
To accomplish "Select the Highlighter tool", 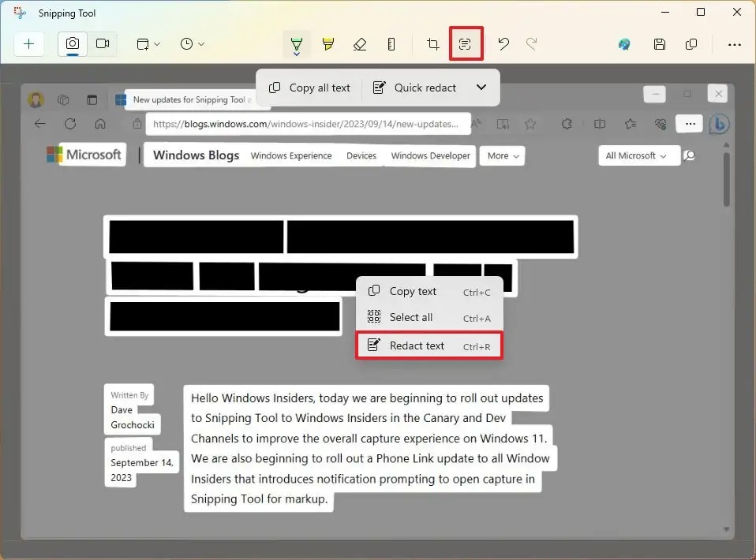I will [x=328, y=44].
